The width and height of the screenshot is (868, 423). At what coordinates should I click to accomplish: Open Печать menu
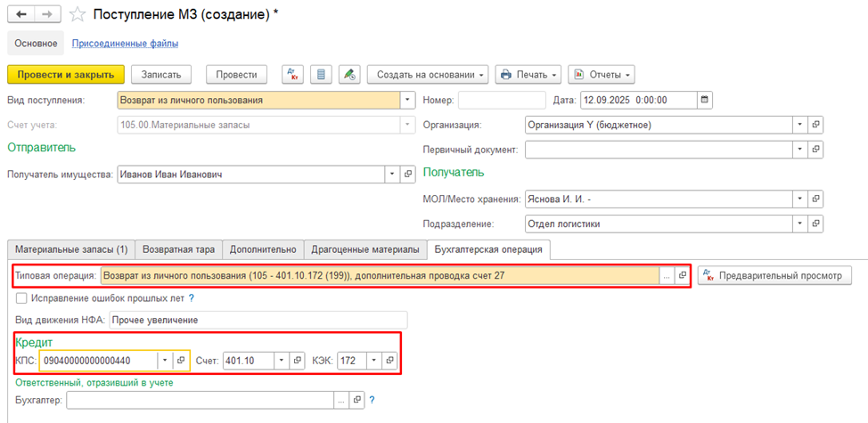click(528, 74)
